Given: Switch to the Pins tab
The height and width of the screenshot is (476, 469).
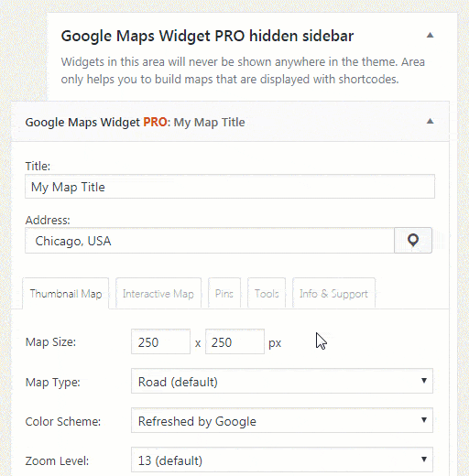Looking at the screenshot, I should [224, 294].
